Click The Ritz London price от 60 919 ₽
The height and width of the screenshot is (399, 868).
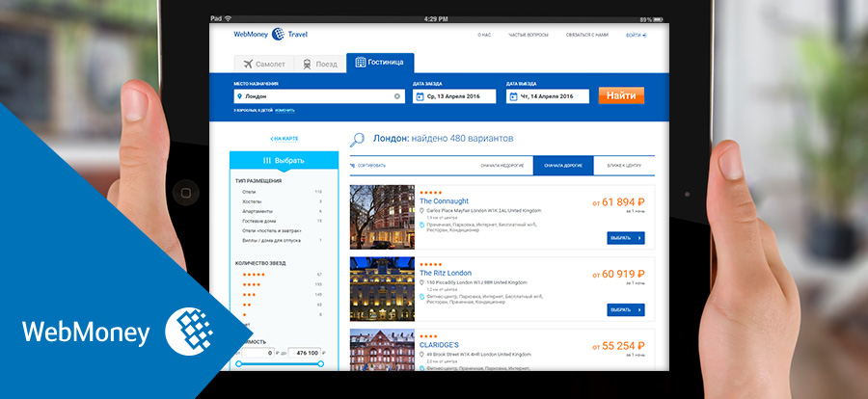coord(618,275)
